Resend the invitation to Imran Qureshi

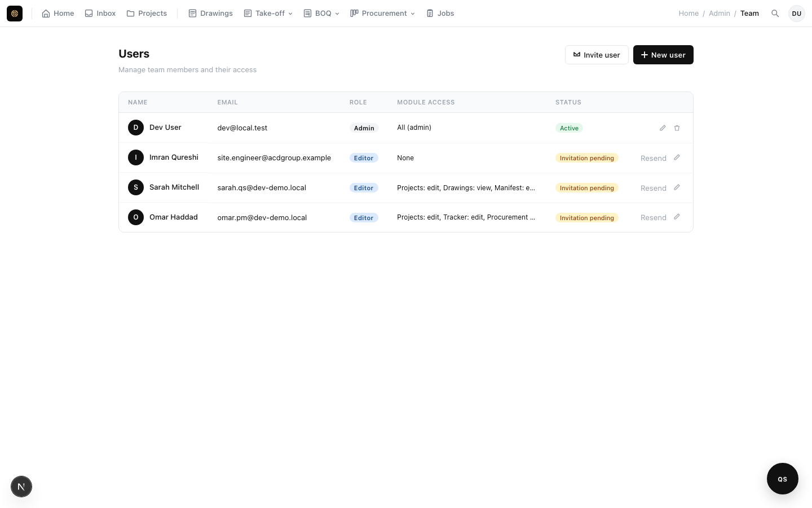point(653,158)
